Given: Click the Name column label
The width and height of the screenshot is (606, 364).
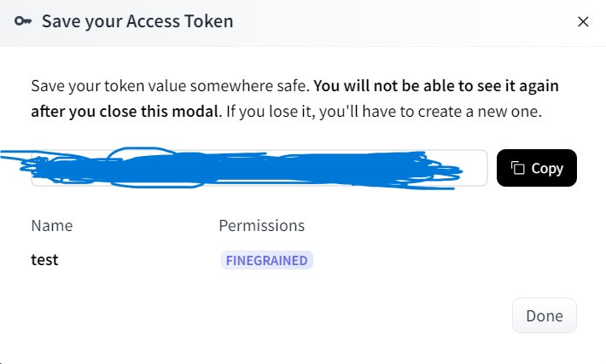Looking at the screenshot, I should 52,225.
